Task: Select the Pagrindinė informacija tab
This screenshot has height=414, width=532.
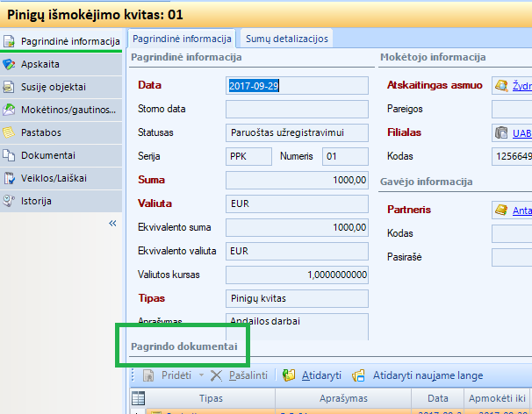Action: point(182,39)
